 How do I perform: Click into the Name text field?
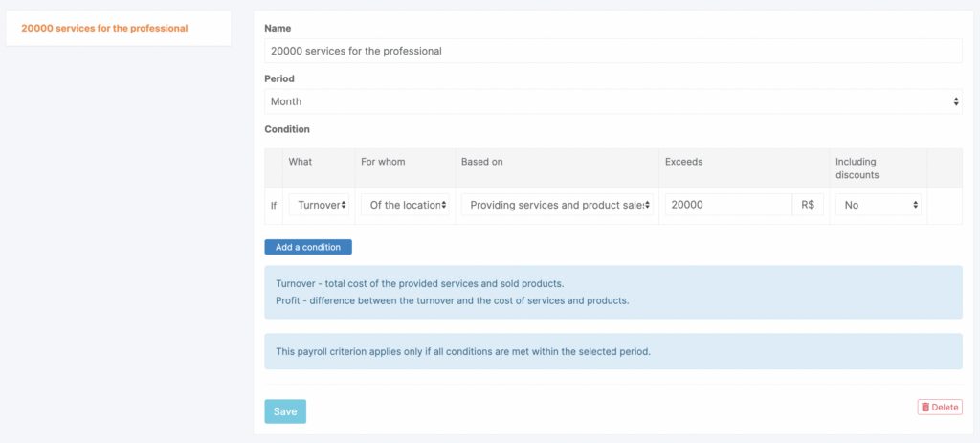612,51
